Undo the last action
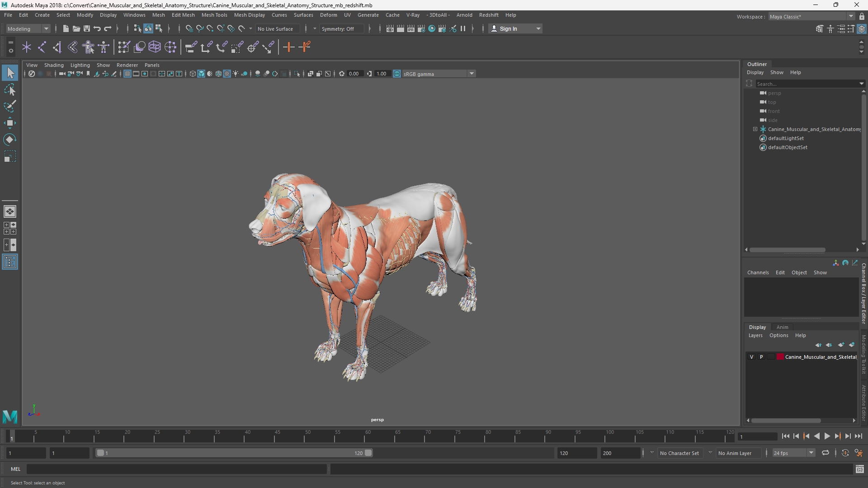 click(97, 28)
